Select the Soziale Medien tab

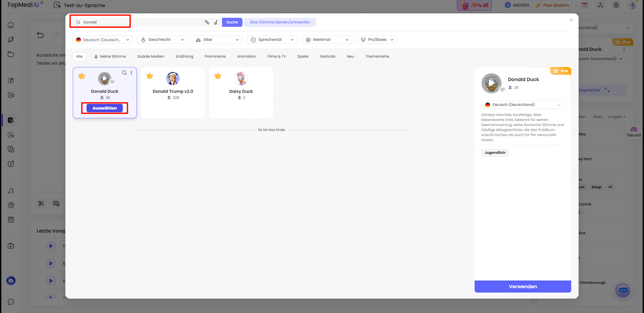coord(151,56)
